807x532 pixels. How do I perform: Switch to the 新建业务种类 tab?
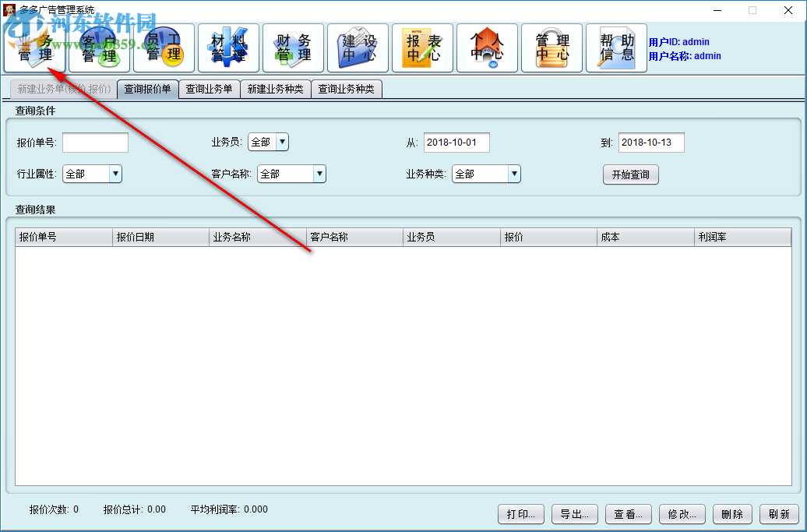[x=276, y=89]
